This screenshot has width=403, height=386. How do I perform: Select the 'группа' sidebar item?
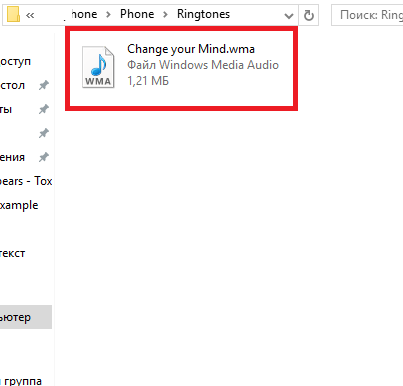click(x=23, y=381)
